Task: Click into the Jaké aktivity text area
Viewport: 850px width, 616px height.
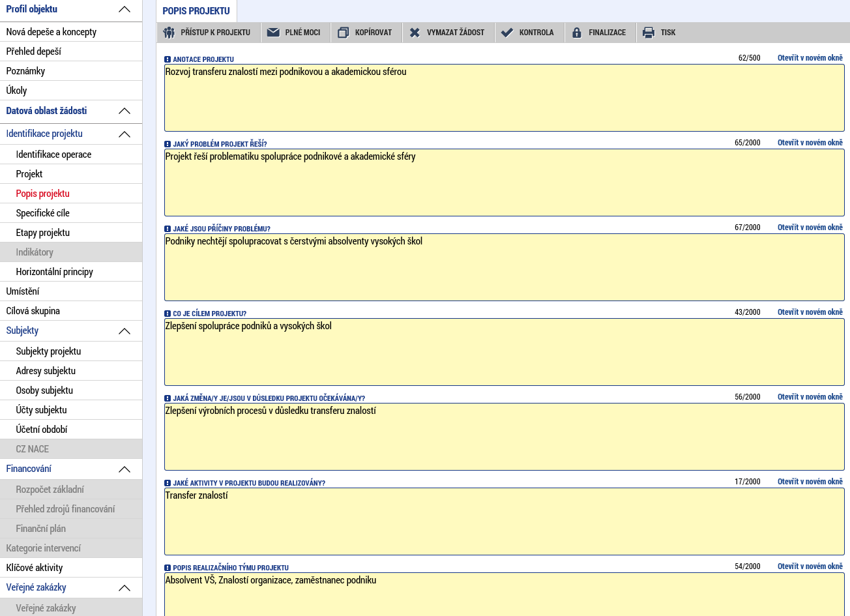Action: pyautogui.click(x=505, y=521)
